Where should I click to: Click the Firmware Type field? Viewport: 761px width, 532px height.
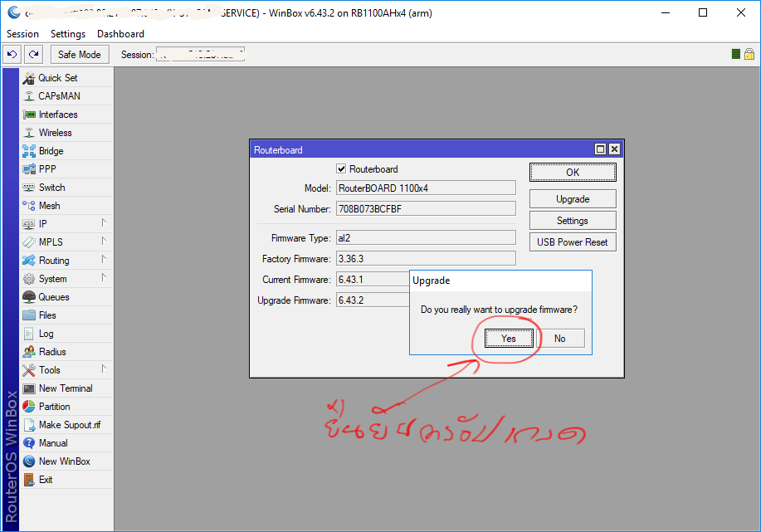426,238
